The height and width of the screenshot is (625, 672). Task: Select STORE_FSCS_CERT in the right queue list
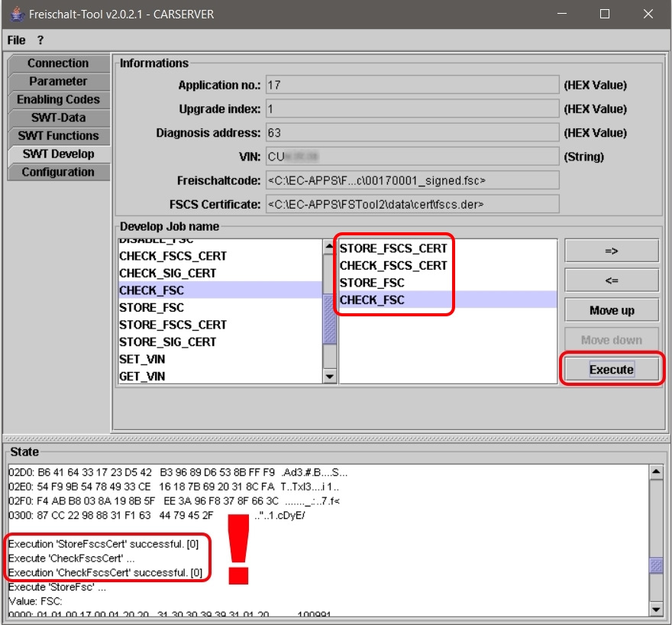(x=447, y=248)
